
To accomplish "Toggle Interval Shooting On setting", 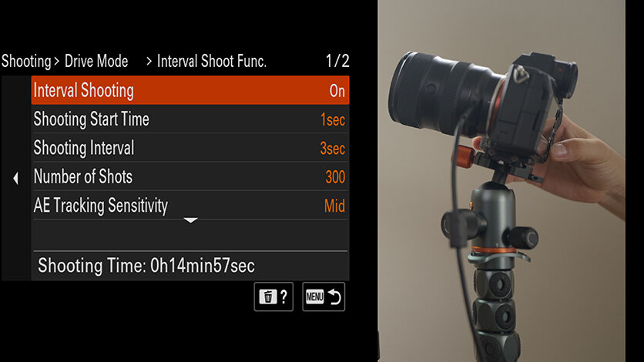I will [190, 90].
